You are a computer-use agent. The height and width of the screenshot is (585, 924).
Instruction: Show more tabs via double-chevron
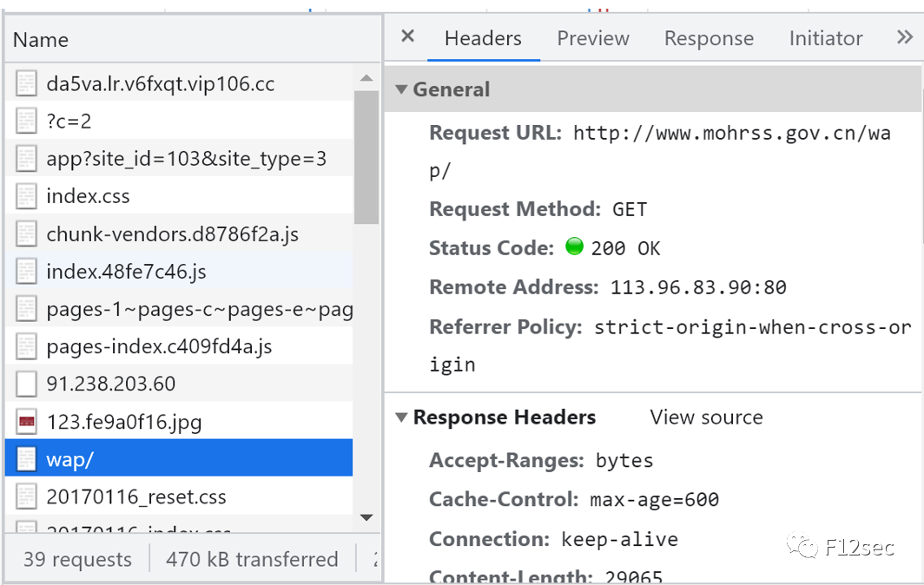click(904, 37)
